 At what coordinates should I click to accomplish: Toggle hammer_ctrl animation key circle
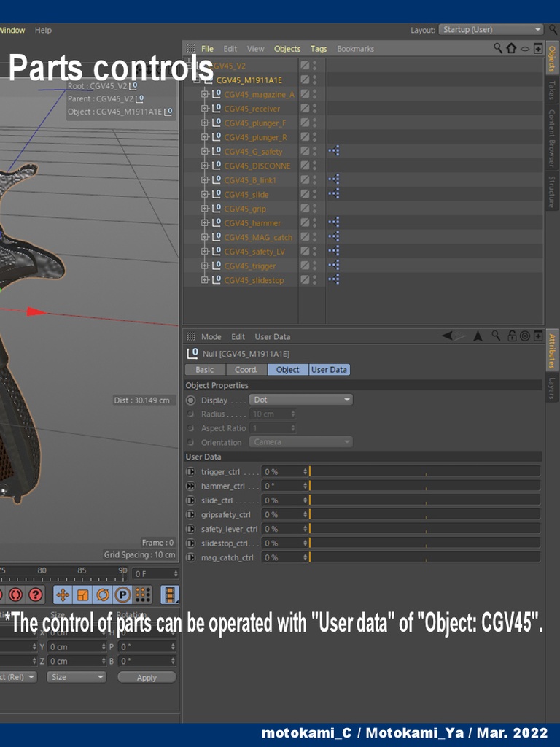coord(190,486)
